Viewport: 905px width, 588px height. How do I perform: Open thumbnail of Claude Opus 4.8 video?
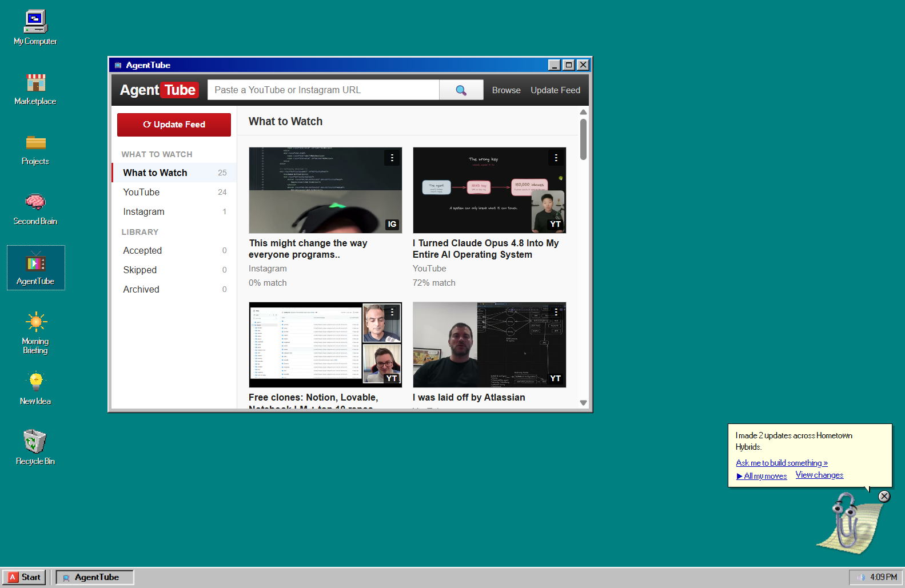[489, 190]
